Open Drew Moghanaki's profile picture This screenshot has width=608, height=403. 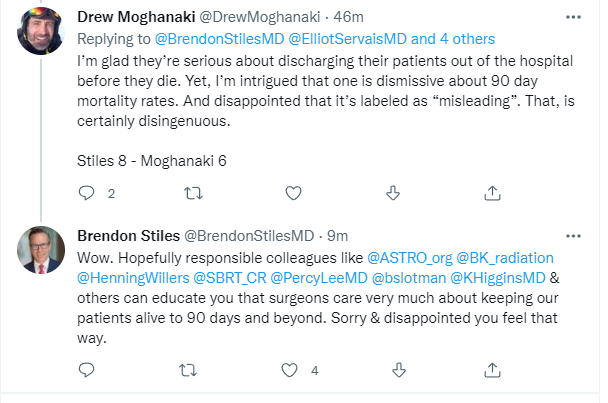pyautogui.click(x=42, y=35)
